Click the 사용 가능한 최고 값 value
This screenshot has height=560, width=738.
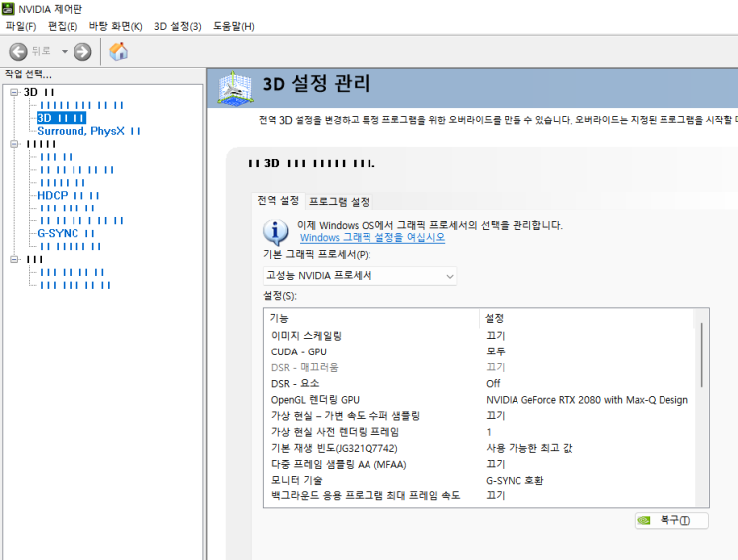(529, 448)
